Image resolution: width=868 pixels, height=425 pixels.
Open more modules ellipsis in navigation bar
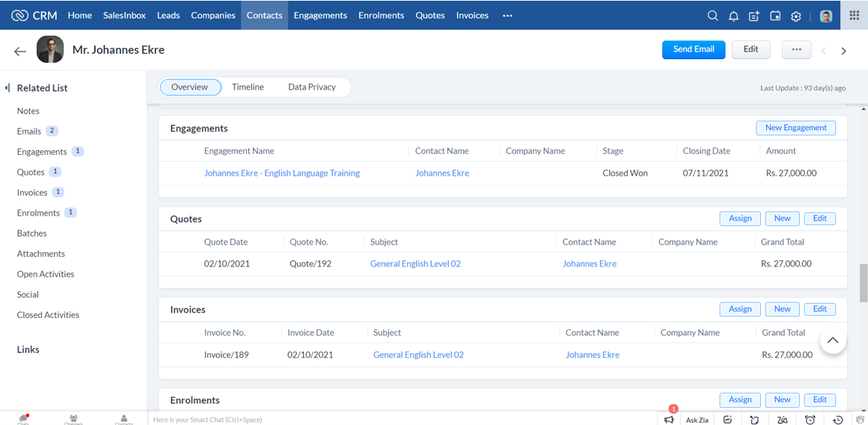click(507, 16)
